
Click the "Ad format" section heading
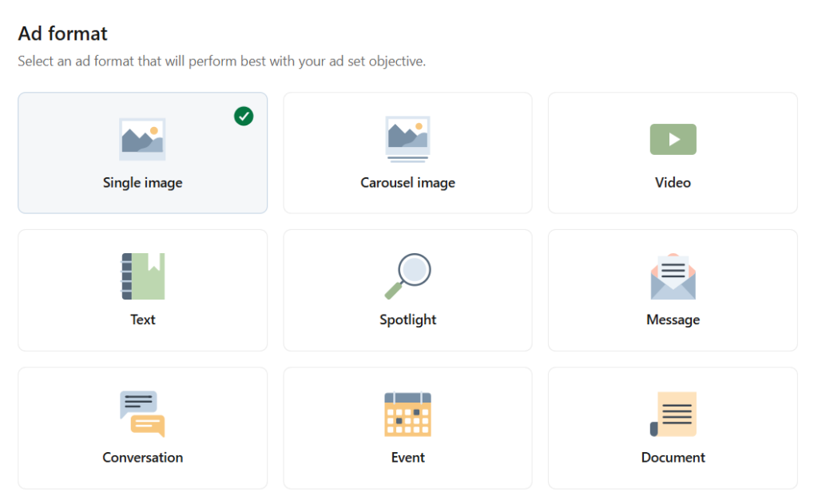pos(62,34)
